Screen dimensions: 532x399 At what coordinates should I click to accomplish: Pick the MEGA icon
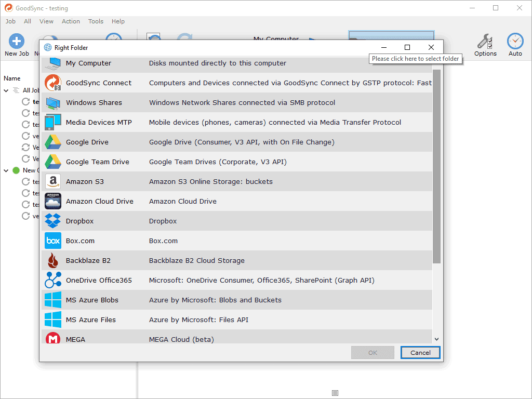coord(53,338)
